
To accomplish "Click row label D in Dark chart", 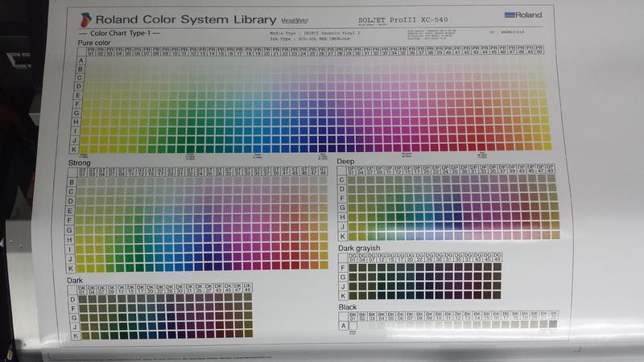I will [72, 299].
